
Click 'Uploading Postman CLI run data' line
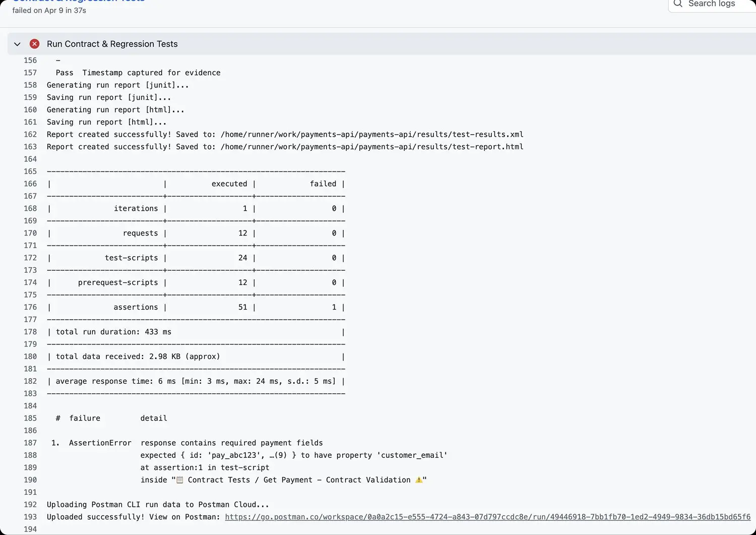pos(158,505)
